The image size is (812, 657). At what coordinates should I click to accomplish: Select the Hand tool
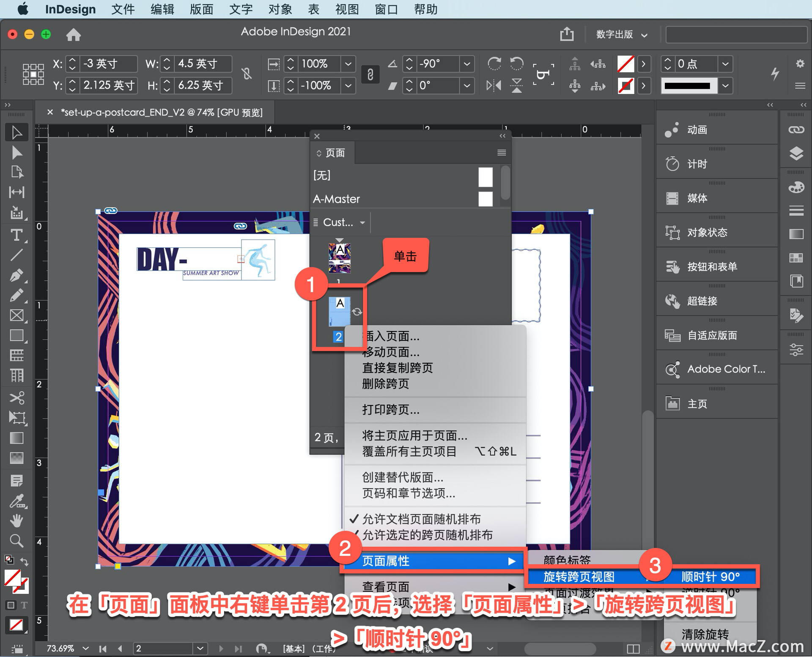16,521
